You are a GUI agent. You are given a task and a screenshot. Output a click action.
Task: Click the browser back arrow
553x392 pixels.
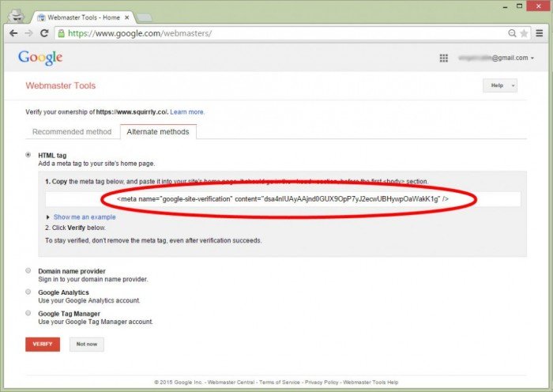pos(13,34)
